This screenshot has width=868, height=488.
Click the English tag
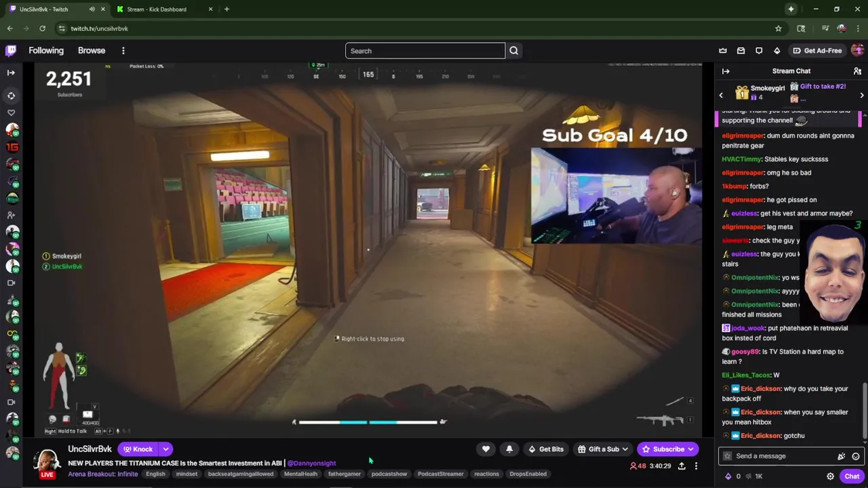(x=155, y=474)
